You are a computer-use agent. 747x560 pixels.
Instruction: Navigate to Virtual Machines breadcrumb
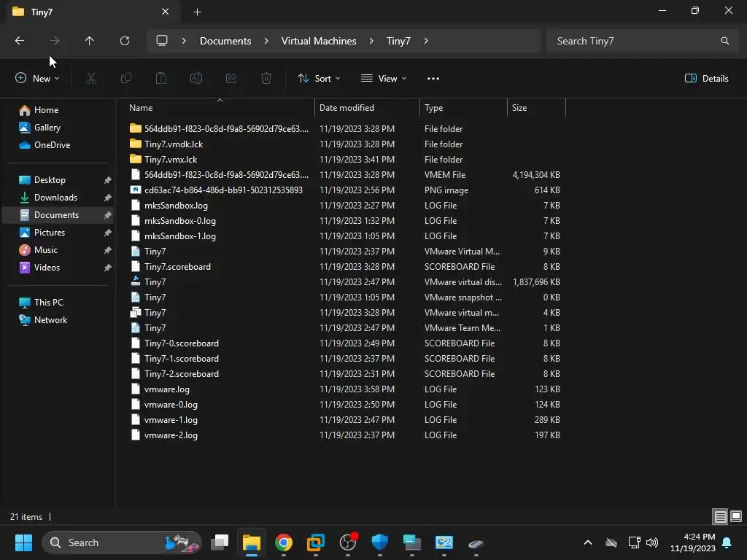point(319,41)
